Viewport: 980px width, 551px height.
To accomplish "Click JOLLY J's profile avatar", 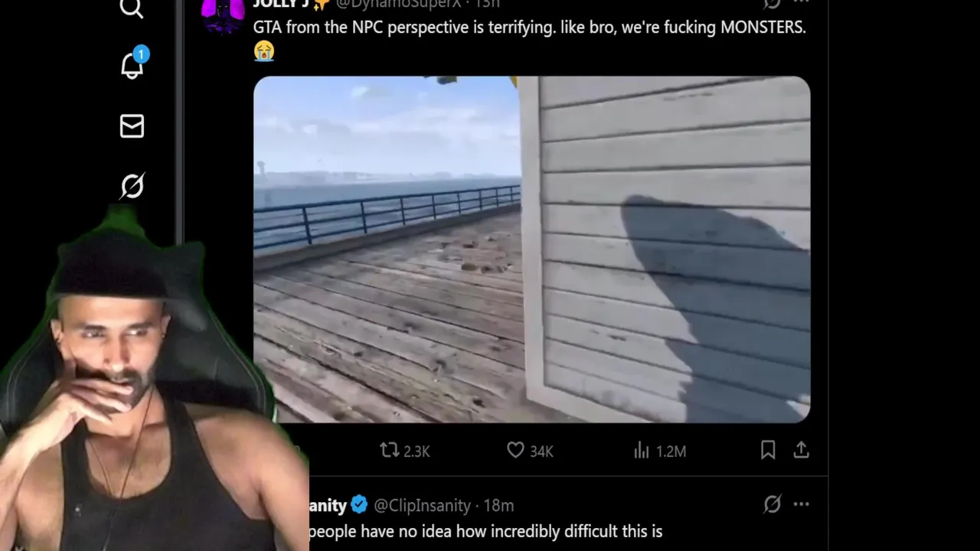I will point(223,15).
